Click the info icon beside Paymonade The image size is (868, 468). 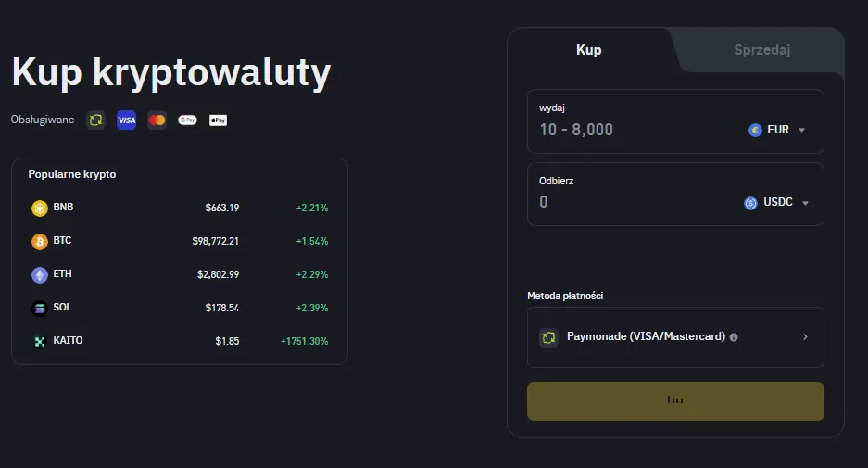pos(734,337)
